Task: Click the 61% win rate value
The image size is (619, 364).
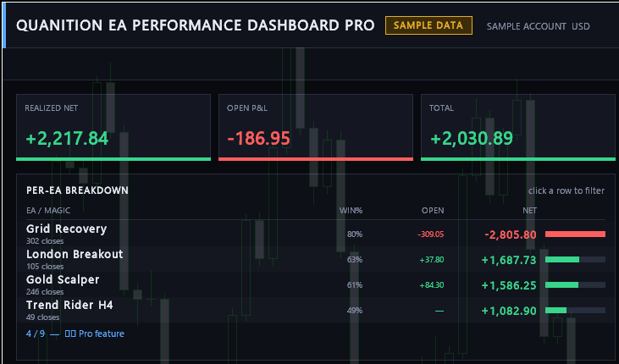Action: (x=355, y=284)
